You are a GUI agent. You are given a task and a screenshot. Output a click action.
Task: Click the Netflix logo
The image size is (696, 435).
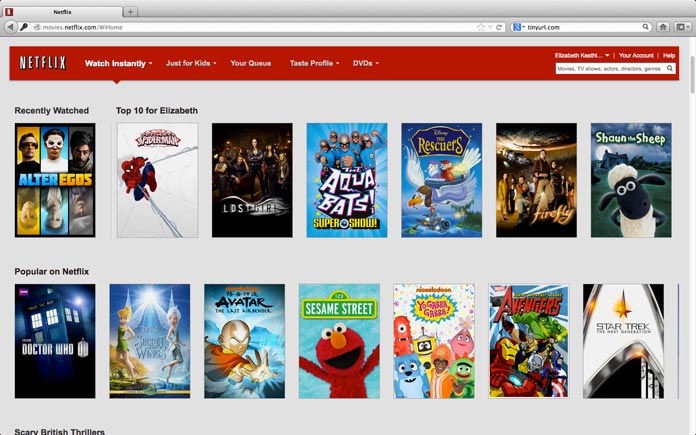coord(43,63)
